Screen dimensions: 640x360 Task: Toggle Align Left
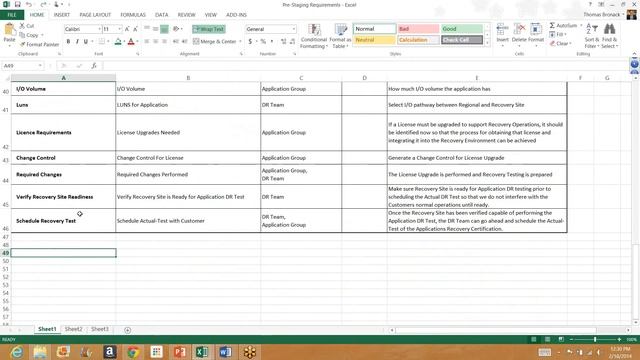[147, 41]
